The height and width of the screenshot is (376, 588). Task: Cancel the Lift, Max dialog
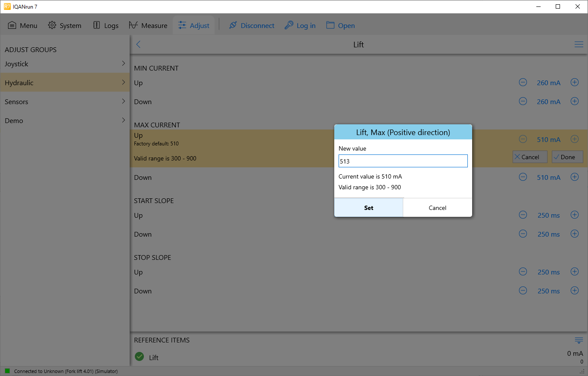pos(438,208)
